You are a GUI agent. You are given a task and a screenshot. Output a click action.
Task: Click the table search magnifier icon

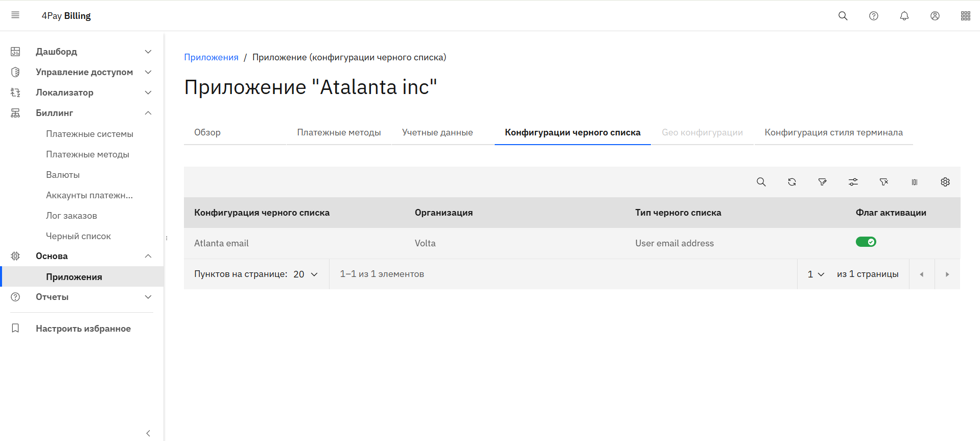761,182
